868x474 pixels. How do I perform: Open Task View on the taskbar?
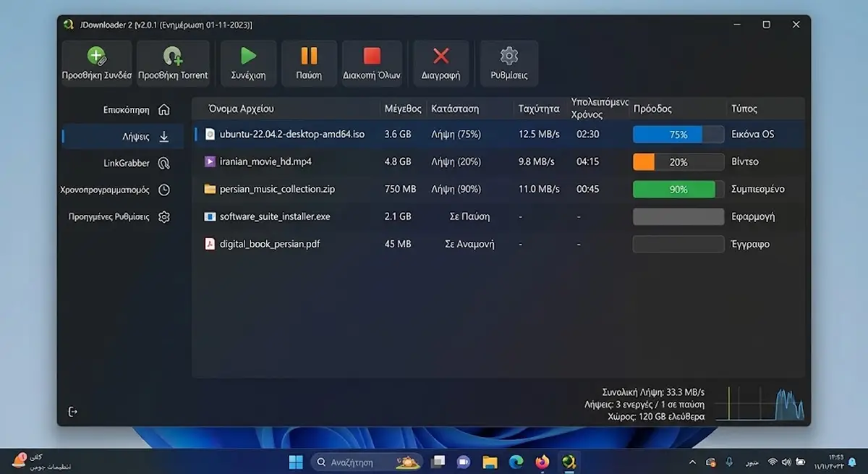[438, 462]
